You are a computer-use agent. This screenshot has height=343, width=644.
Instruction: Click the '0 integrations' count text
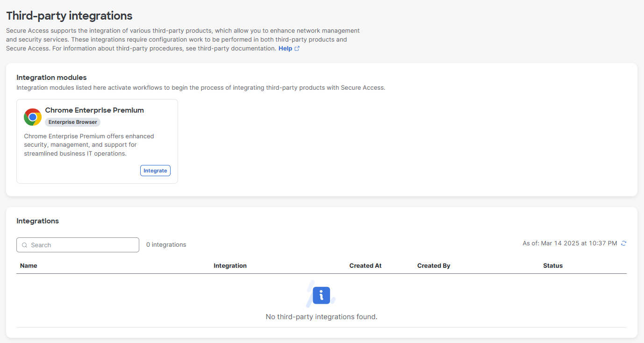click(x=166, y=245)
